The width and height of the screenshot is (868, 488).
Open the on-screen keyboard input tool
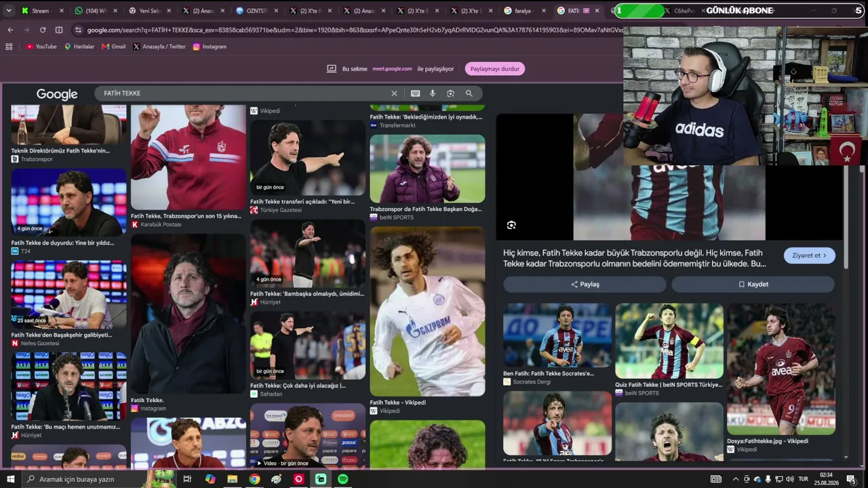[x=415, y=94]
